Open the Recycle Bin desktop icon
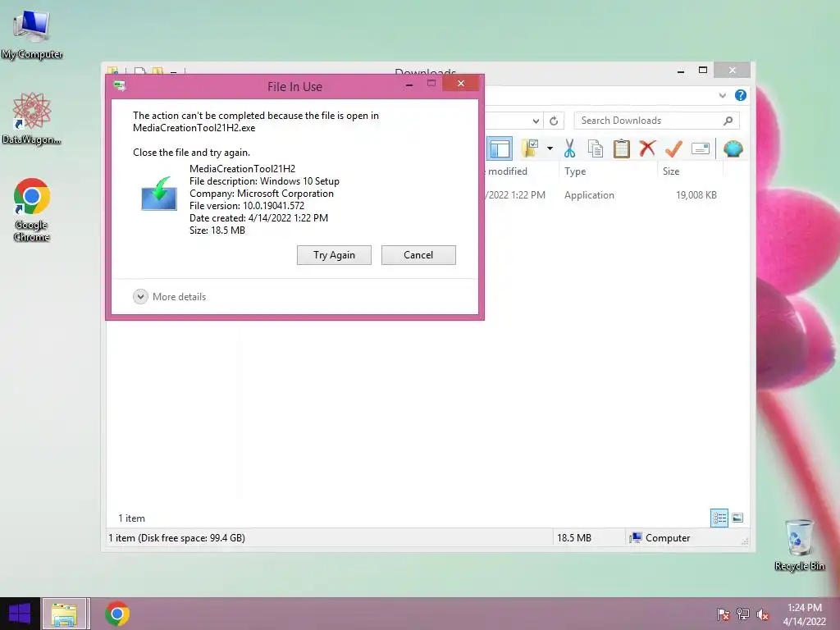The height and width of the screenshot is (630, 840). 799,545
